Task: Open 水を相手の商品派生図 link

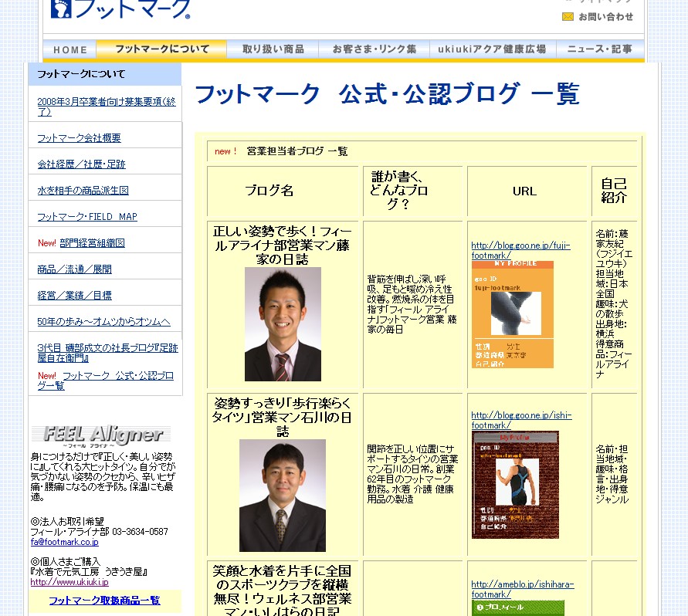Action: pos(83,191)
